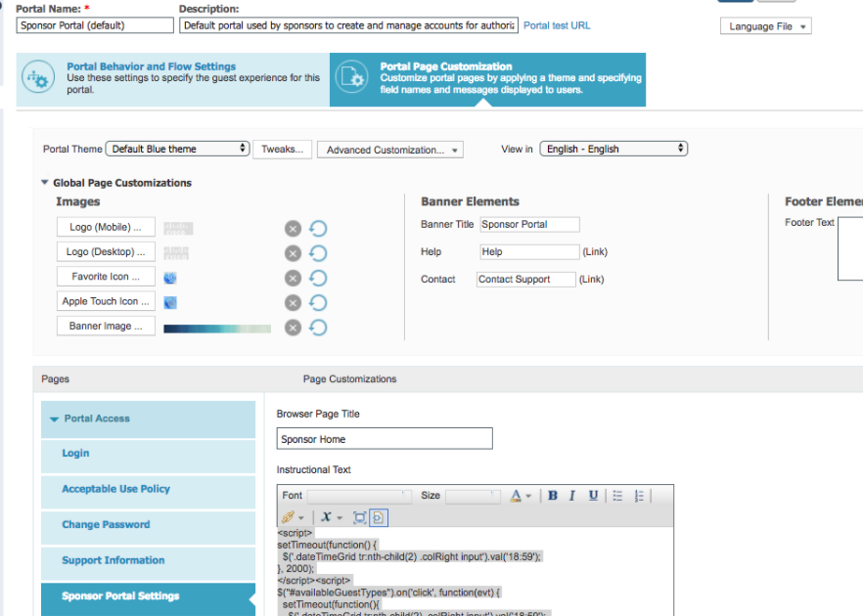Select the Change Password page
Screen dimensions: 863x616
pos(148,527)
